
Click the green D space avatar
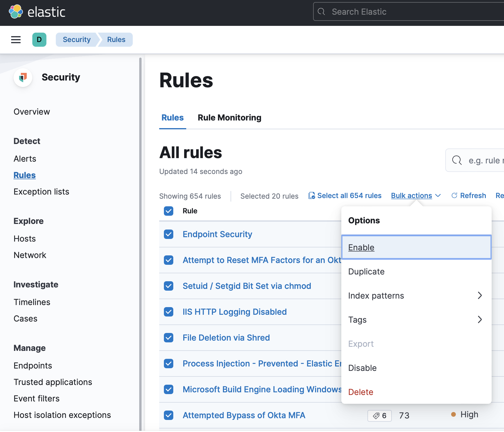click(x=39, y=40)
